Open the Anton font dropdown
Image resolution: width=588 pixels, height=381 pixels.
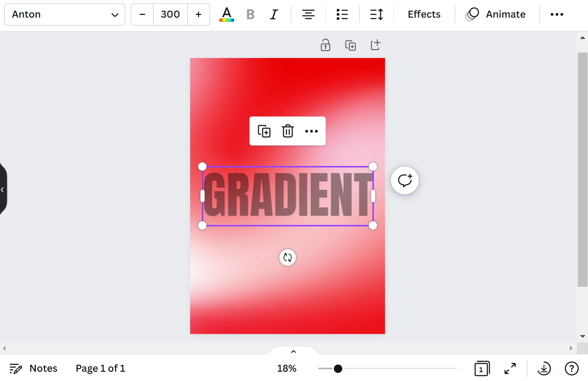(x=64, y=14)
